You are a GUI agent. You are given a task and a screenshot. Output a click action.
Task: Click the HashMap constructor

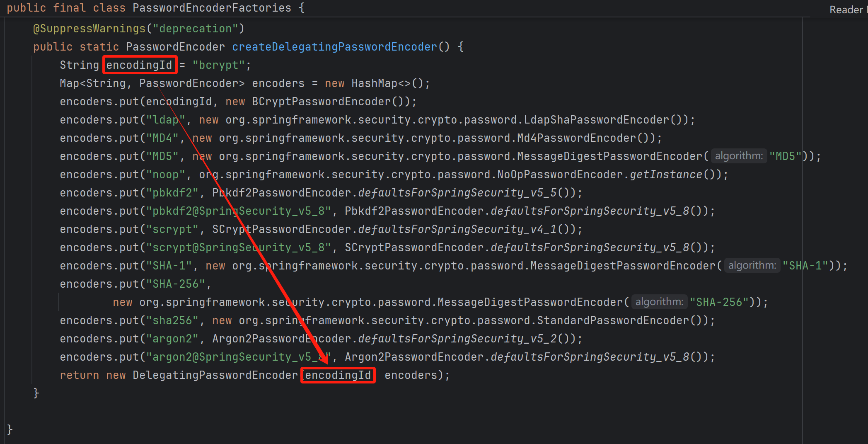pos(374,83)
